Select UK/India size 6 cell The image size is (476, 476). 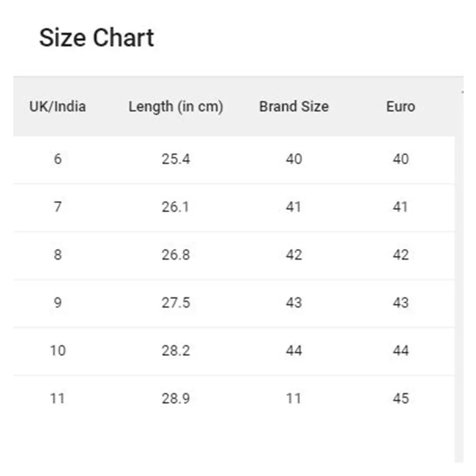[58, 159]
